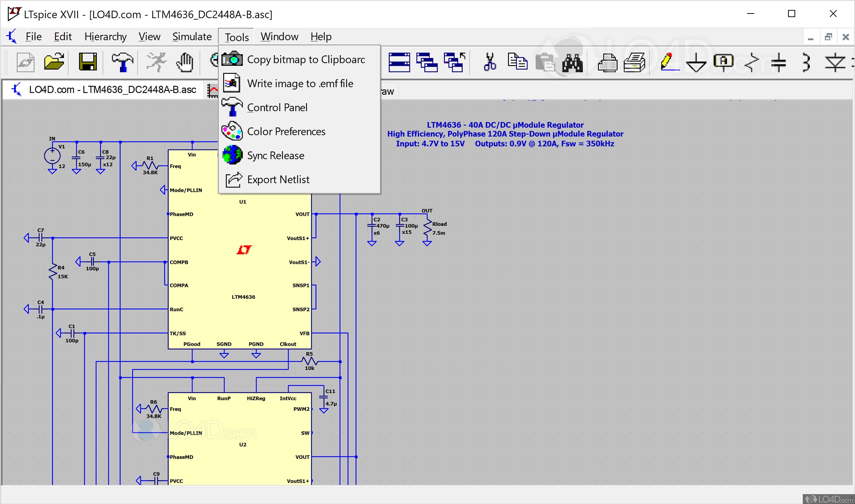Select the Diode component tool
The height and width of the screenshot is (504, 855).
(x=835, y=62)
